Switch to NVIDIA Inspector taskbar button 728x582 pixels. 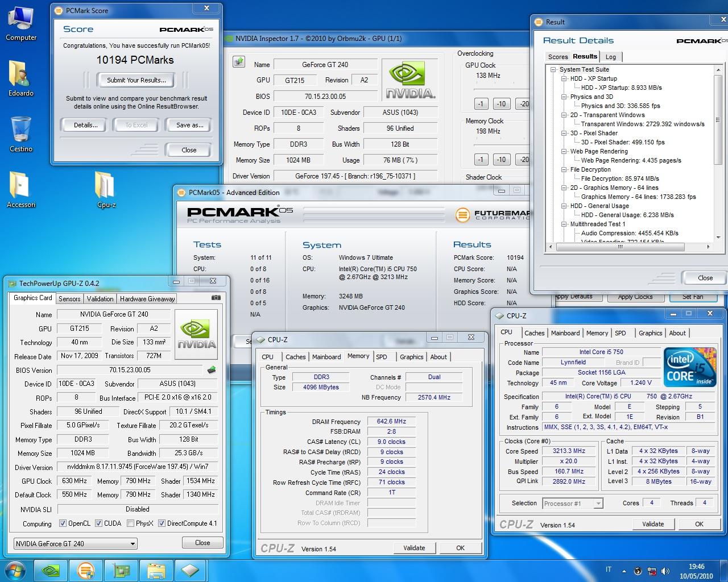pos(52,570)
